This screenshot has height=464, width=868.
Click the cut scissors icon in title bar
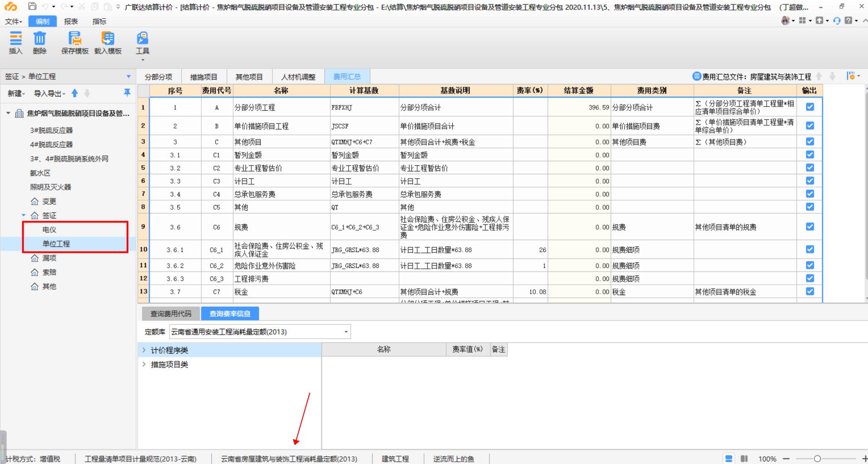click(82, 6)
